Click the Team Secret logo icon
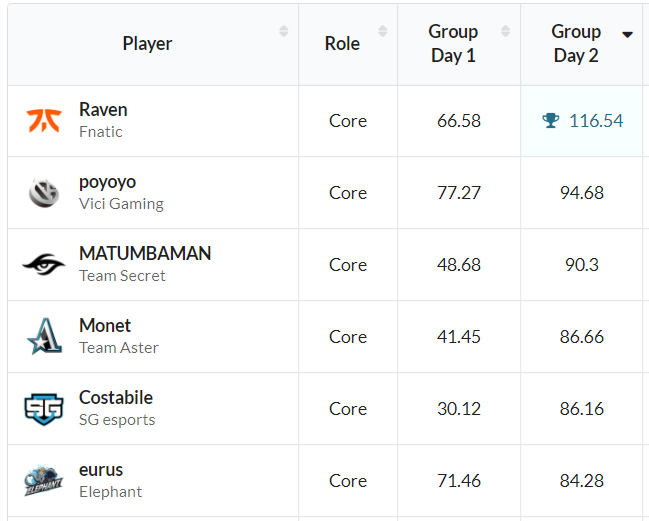Viewport: 649px width, 521px height. click(x=44, y=265)
